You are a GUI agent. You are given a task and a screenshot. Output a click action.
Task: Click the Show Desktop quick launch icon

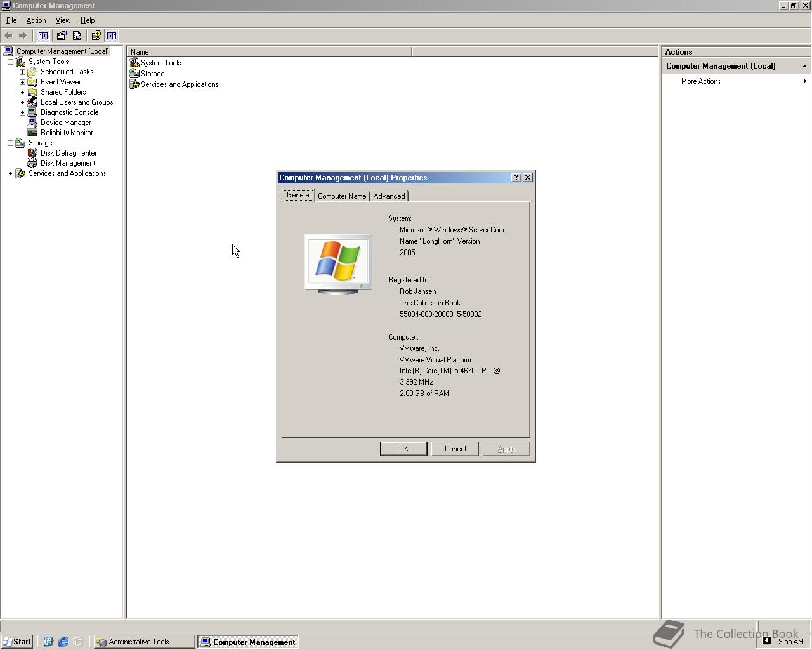pos(48,642)
